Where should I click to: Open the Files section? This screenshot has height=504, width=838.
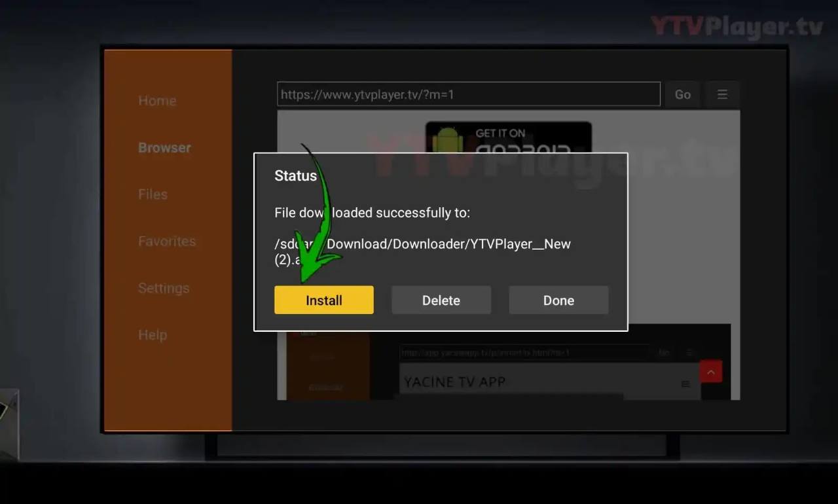(153, 194)
